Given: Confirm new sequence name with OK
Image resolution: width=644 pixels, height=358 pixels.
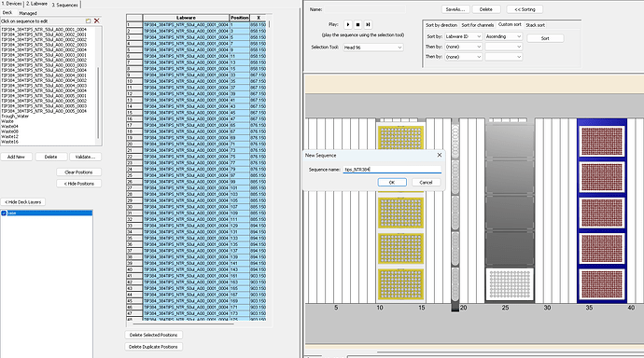Looking at the screenshot, I should click(x=392, y=183).
